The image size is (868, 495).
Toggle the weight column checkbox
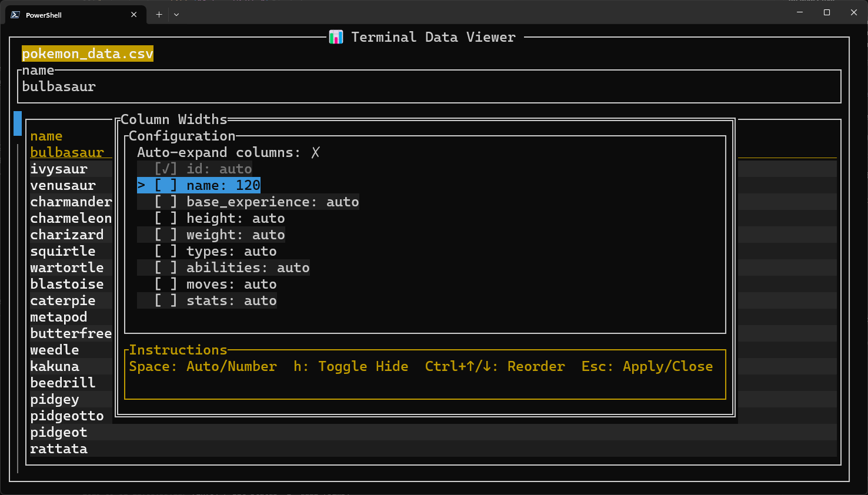(x=166, y=235)
